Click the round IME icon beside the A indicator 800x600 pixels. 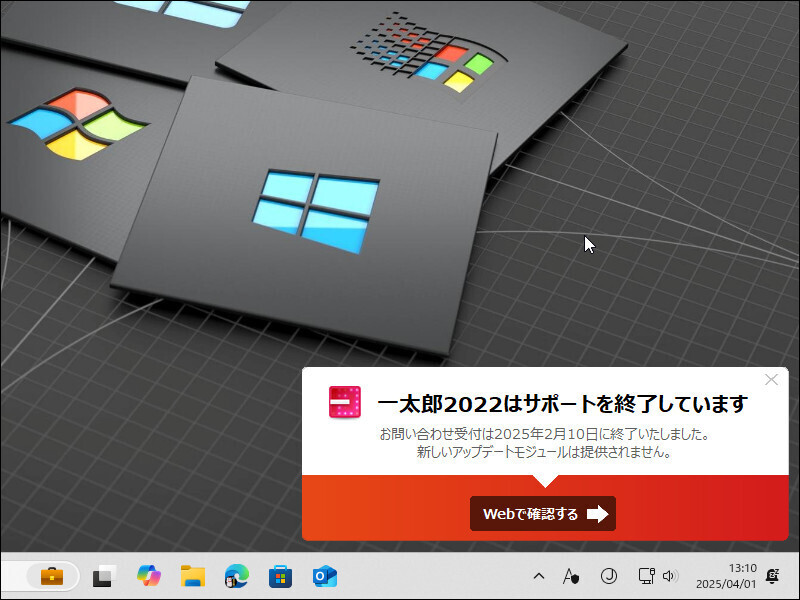pyautogui.click(x=609, y=577)
